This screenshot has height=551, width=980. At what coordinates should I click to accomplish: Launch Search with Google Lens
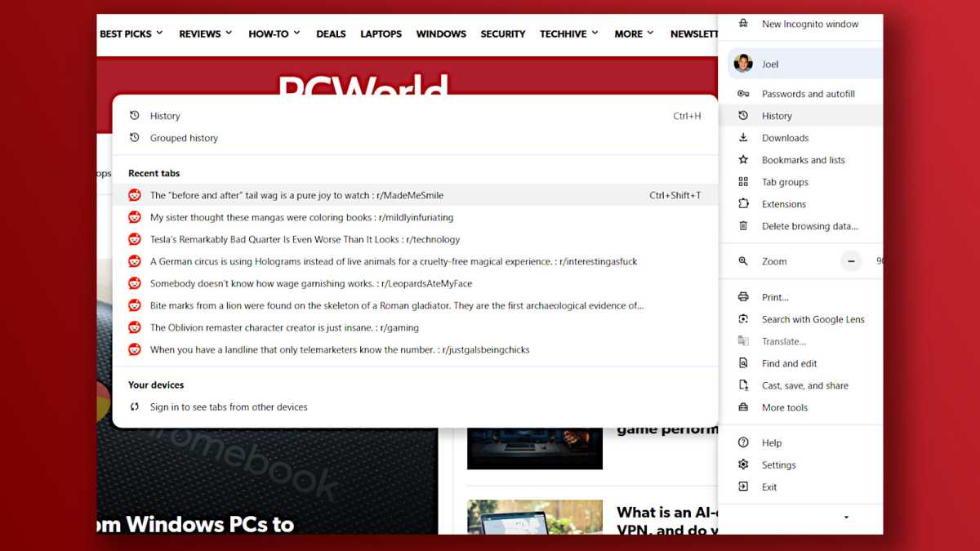click(x=813, y=319)
